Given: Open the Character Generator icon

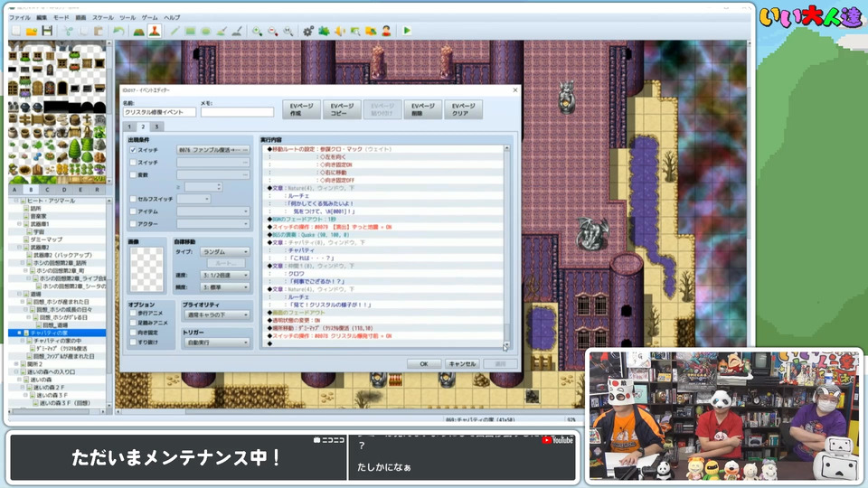Looking at the screenshot, I should pos(386,31).
